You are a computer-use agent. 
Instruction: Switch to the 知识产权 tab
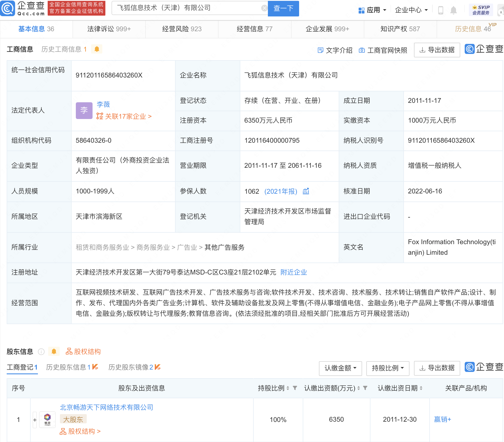tap(400, 29)
